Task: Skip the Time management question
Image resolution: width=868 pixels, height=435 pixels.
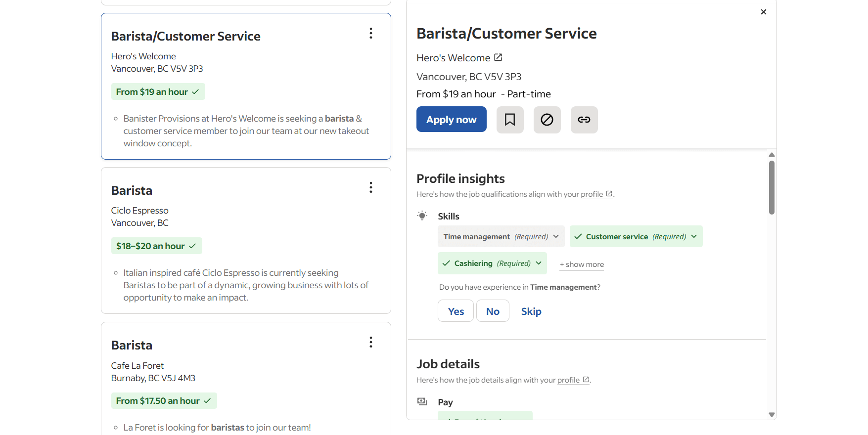Action: (x=531, y=311)
